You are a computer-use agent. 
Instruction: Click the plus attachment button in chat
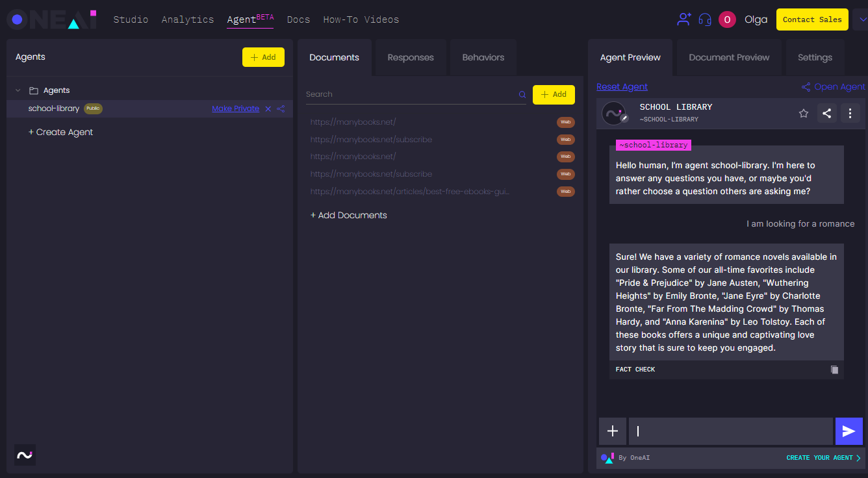[x=612, y=431]
